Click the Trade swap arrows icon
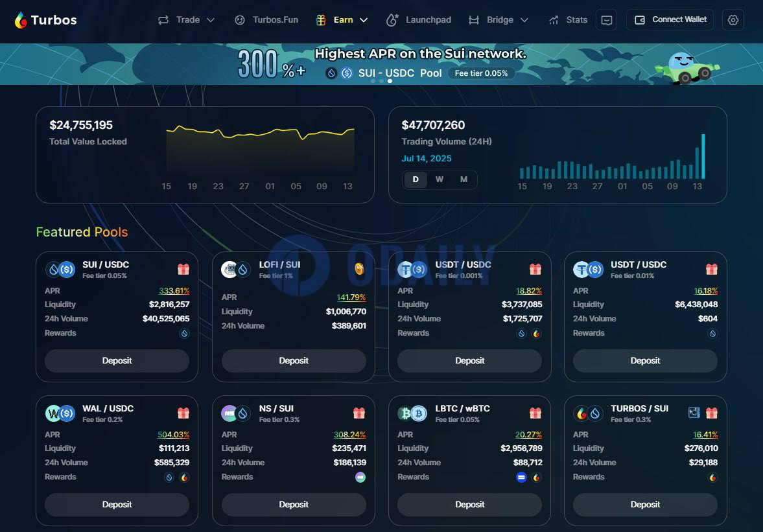This screenshot has width=763, height=532. [x=163, y=20]
